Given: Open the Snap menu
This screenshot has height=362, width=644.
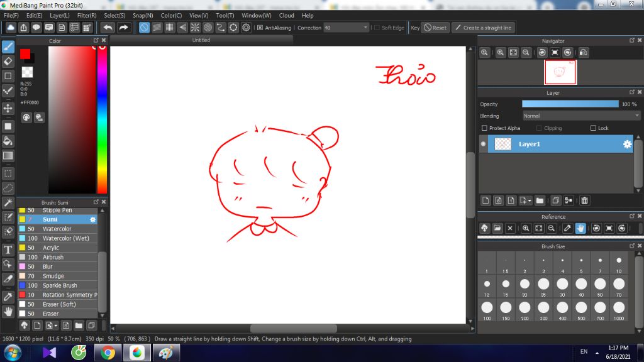Looking at the screenshot, I should [x=143, y=15].
